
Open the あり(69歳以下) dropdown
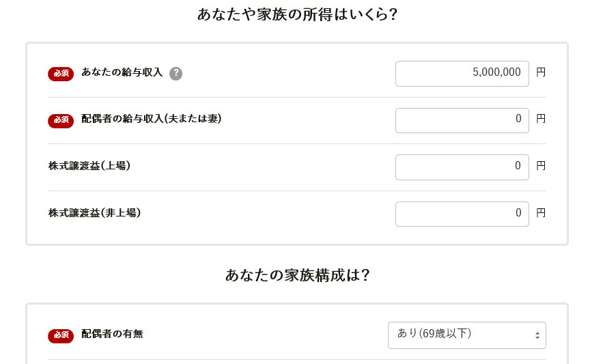(x=467, y=335)
